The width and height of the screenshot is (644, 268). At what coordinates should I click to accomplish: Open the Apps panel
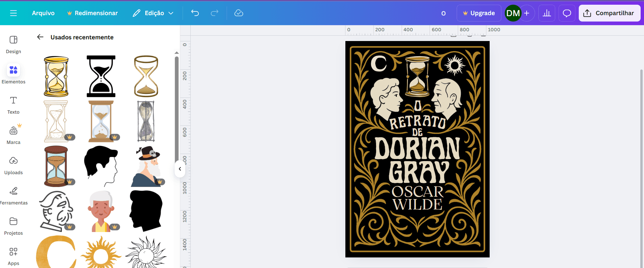pos(13,256)
